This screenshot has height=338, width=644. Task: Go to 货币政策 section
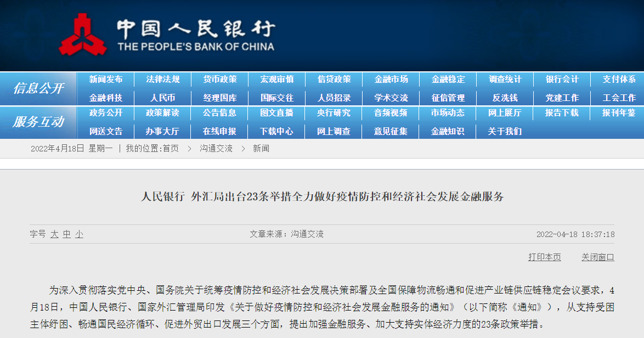(x=220, y=79)
